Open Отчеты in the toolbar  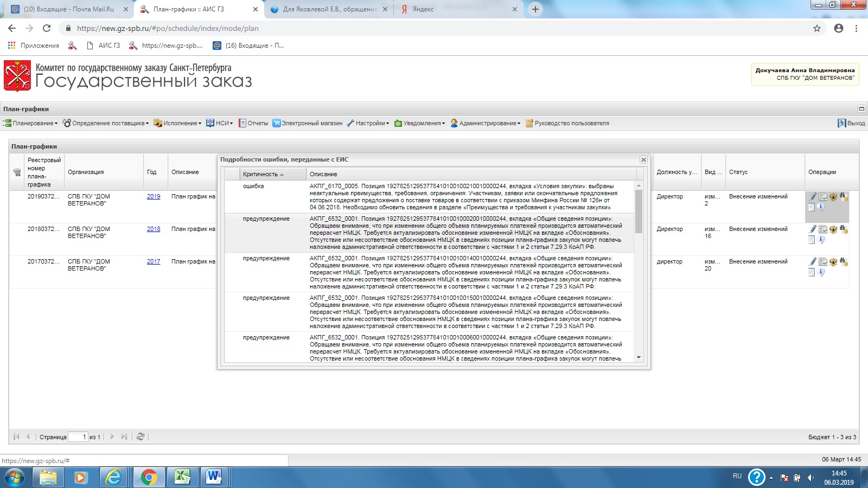[253, 123]
